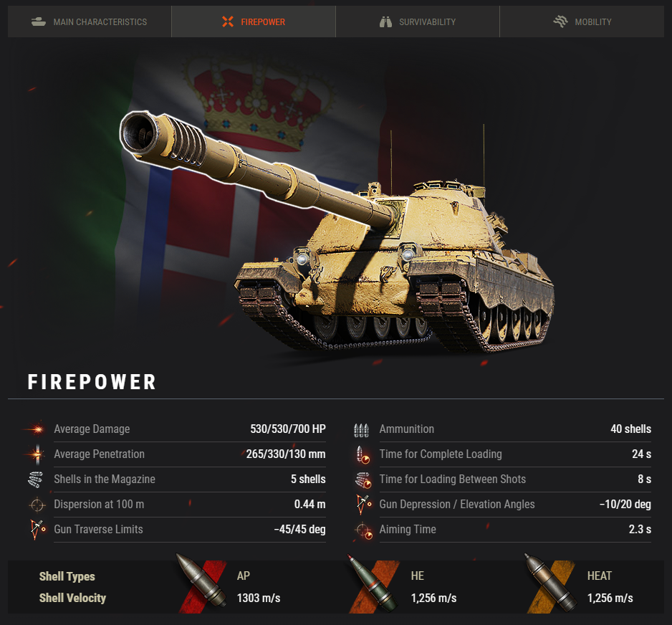Screen dimensions: 672x625
Task: Select the Mobility tab
Action: (582, 22)
